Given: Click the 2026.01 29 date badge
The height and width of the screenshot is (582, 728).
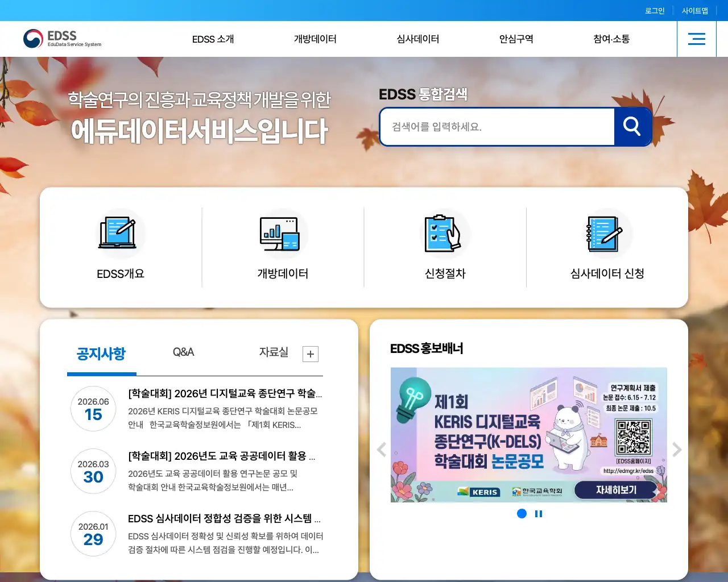Looking at the screenshot, I should [x=93, y=534].
